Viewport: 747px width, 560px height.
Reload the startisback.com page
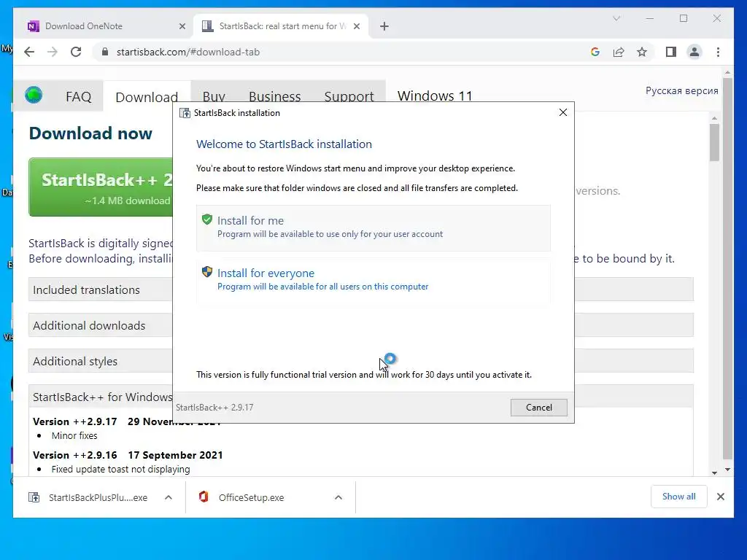[76, 52]
